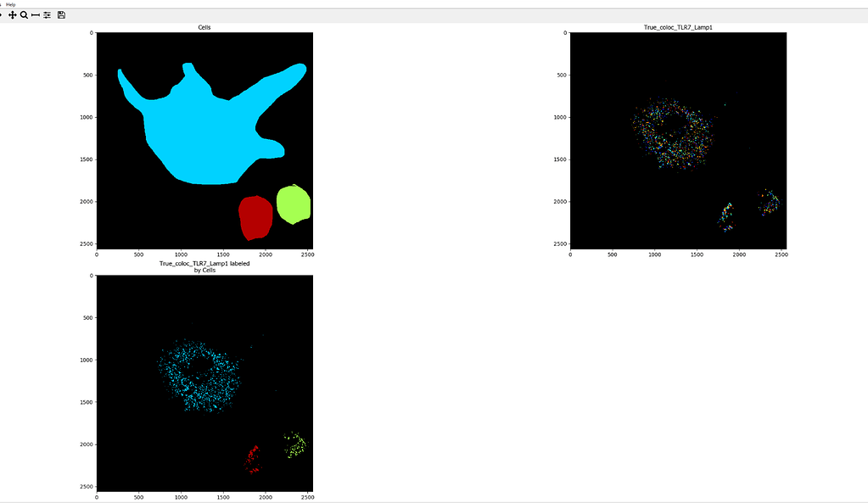Open the subplot configuration sliders icon
The width and height of the screenshot is (868, 503).
click(x=48, y=14)
